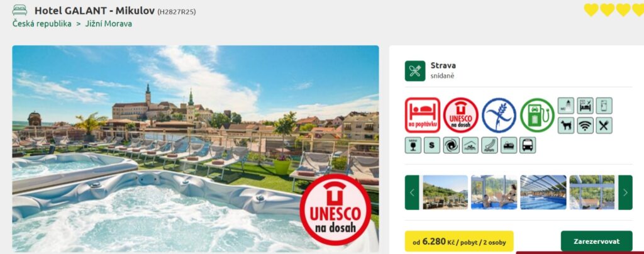
Task: Click the first yellow heart rating
Action: (x=591, y=9)
